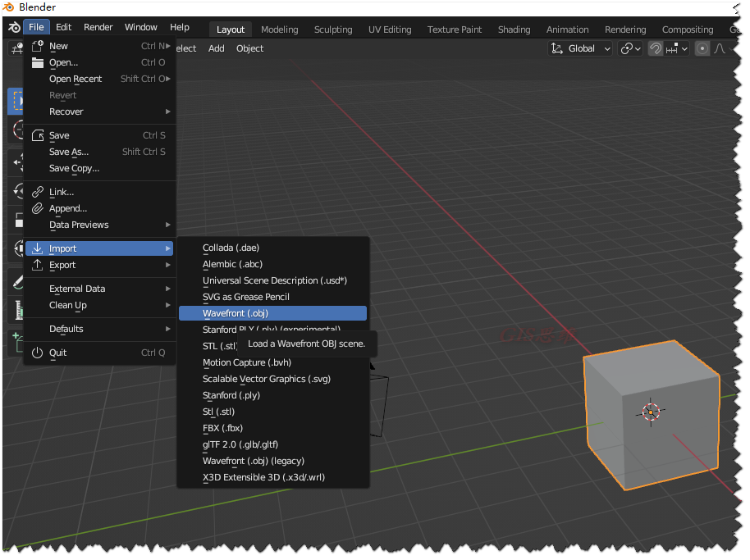Switch to the Compositing workspace tab
This screenshot has width=750, height=560.
pyautogui.click(x=688, y=30)
